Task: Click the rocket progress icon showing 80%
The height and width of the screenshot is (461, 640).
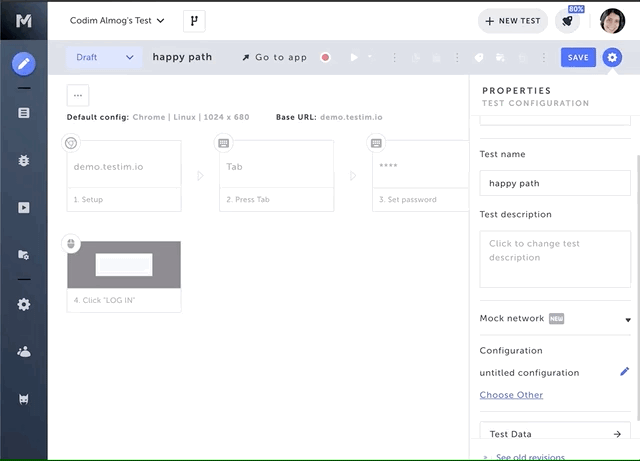Action: 567,21
